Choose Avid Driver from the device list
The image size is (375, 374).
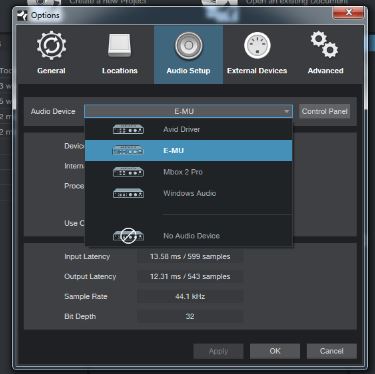(189, 129)
